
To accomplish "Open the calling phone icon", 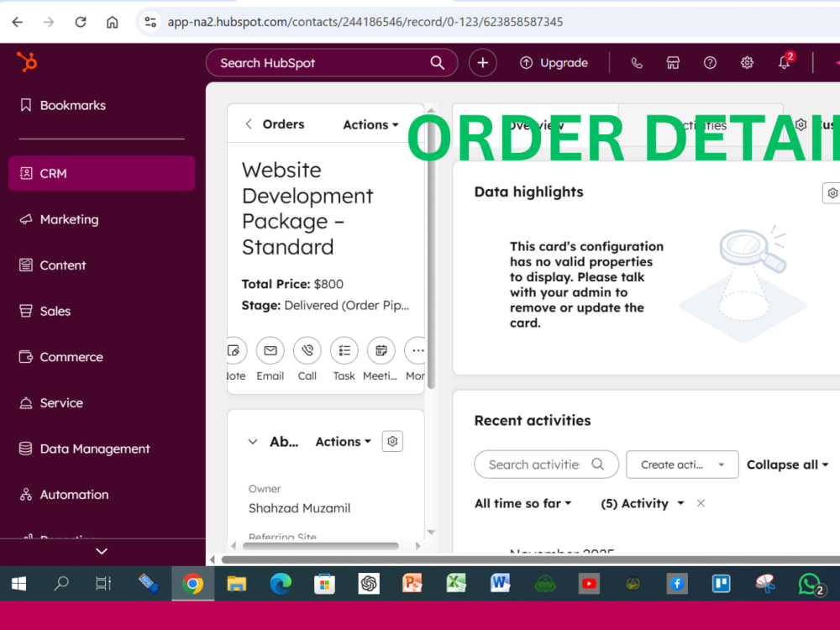I will tap(637, 63).
